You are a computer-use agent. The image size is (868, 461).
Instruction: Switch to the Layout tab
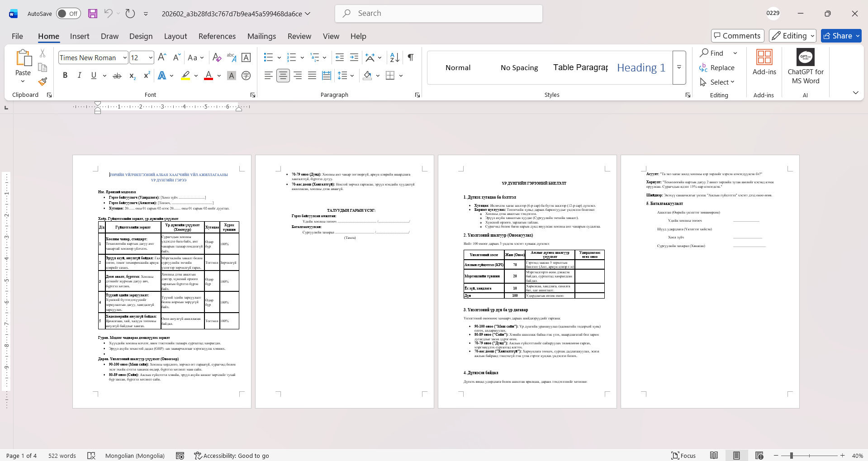pyautogui.click(x=175, y=36)
